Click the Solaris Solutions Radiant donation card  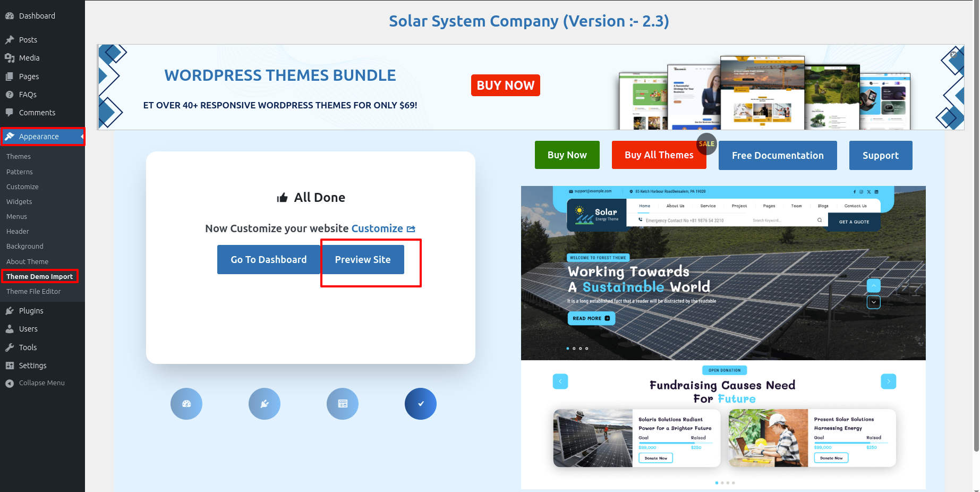[x=637, y=438]
